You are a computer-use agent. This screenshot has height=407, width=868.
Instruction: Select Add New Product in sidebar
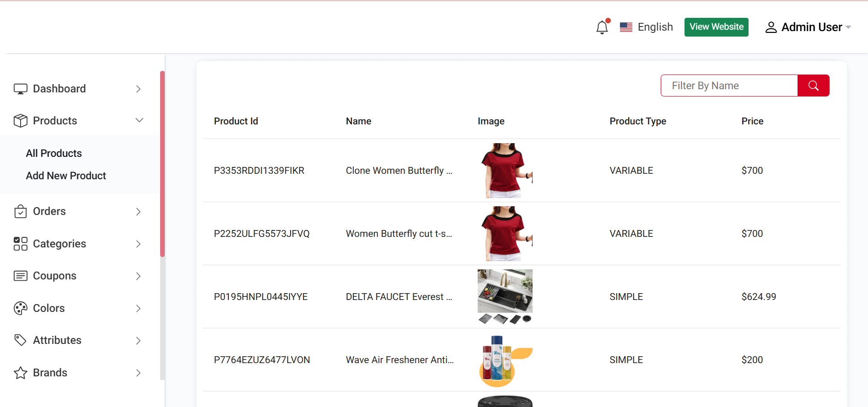point(66,176)
